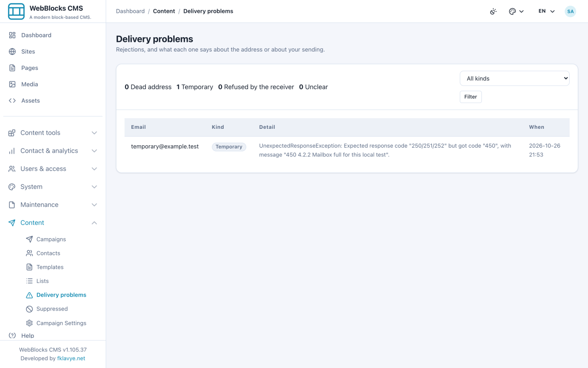Viewport: 588px width, 368px height.
Task: Click the Contact & analytics bar chart icon
Action: click(12, 150)
